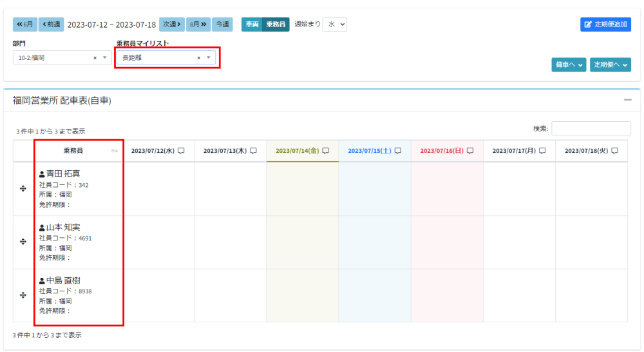Screen dimensions: 644x352
Task: Click comment icon for 2023/07/12 column
Action: (181, 151)
